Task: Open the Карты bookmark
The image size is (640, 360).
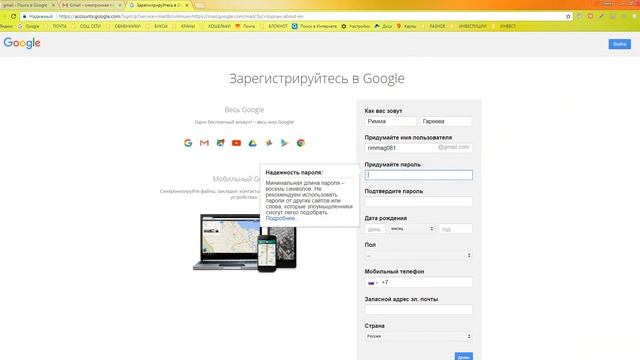Action: pos(407,26)
